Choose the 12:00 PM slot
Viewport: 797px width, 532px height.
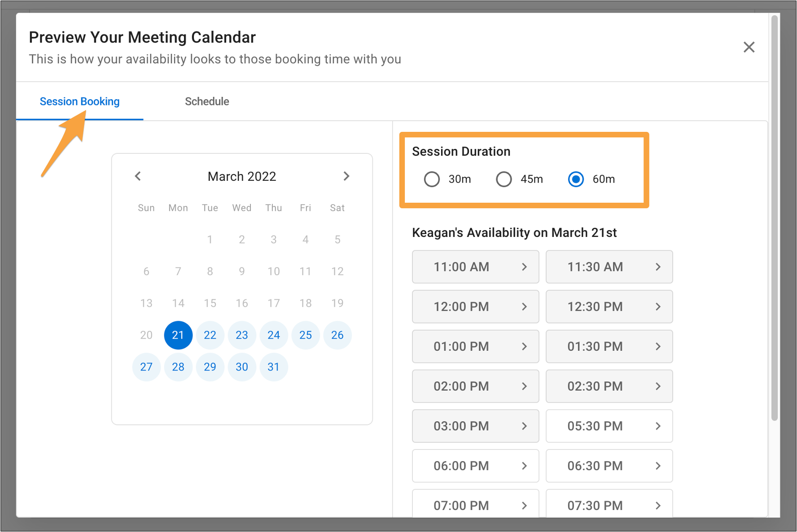tap(475, 307)
